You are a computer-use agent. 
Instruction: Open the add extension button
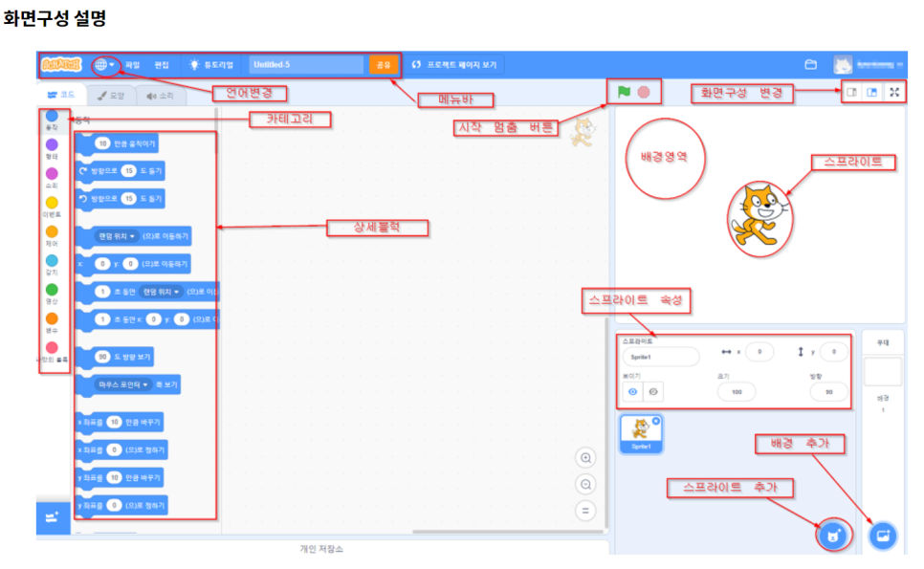pyautogui.click(x=53, y=517)
